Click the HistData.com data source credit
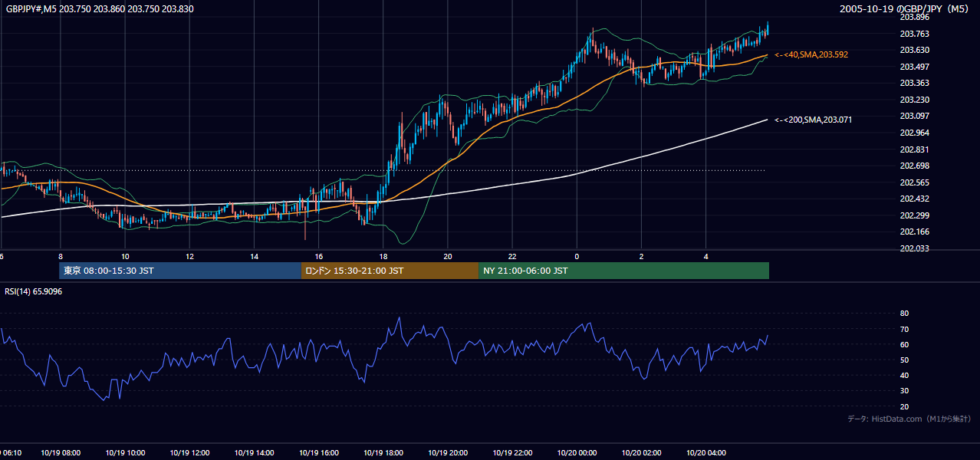 point(909,419)
